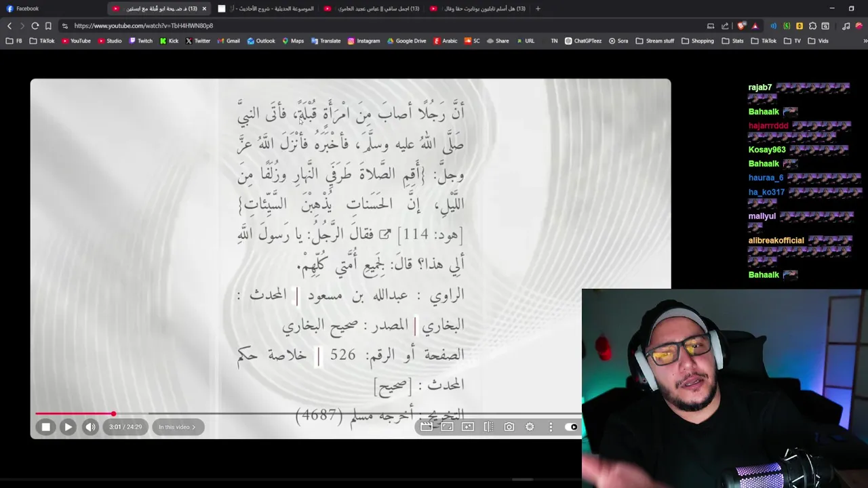Click the YouTube URL address bar
868x488 pixels.
pyautogui.click(x=380, y=26)
